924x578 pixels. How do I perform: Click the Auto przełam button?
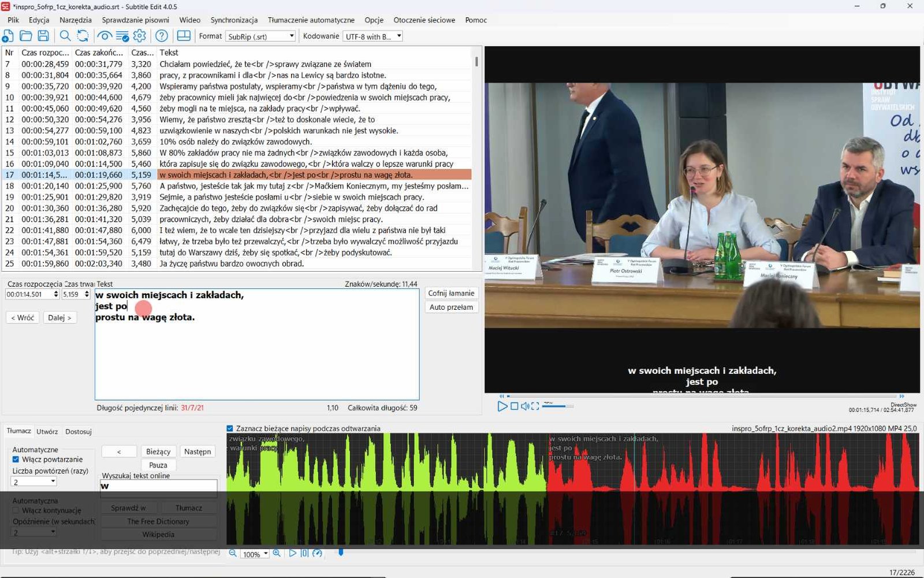[451, 307]
